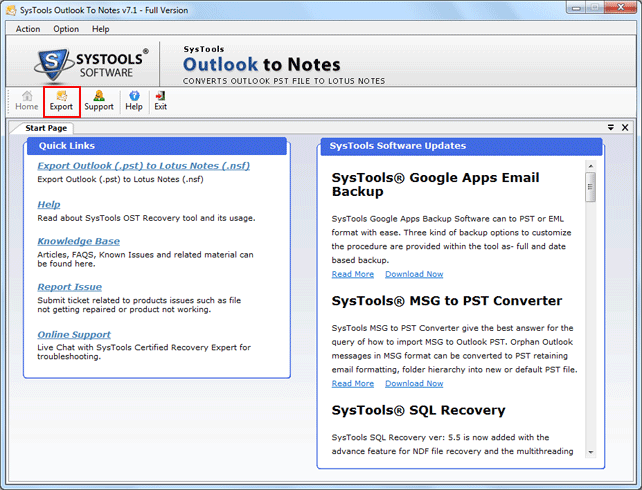
Task: Open Export Outlook (.pst) to Lotus Notes link
Action: (143, 166)
